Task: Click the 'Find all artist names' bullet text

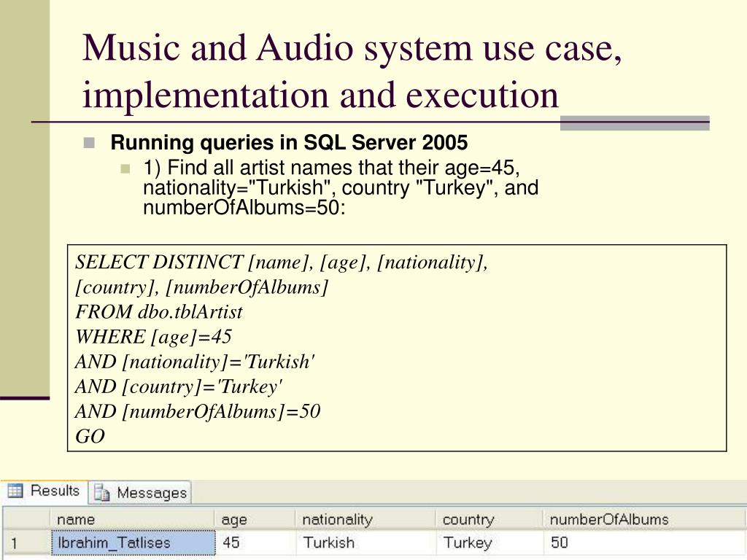Action: (341, 187)
